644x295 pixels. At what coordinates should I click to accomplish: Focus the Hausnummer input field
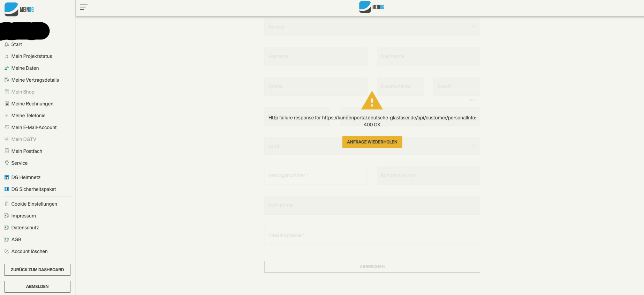click(400, 86)
